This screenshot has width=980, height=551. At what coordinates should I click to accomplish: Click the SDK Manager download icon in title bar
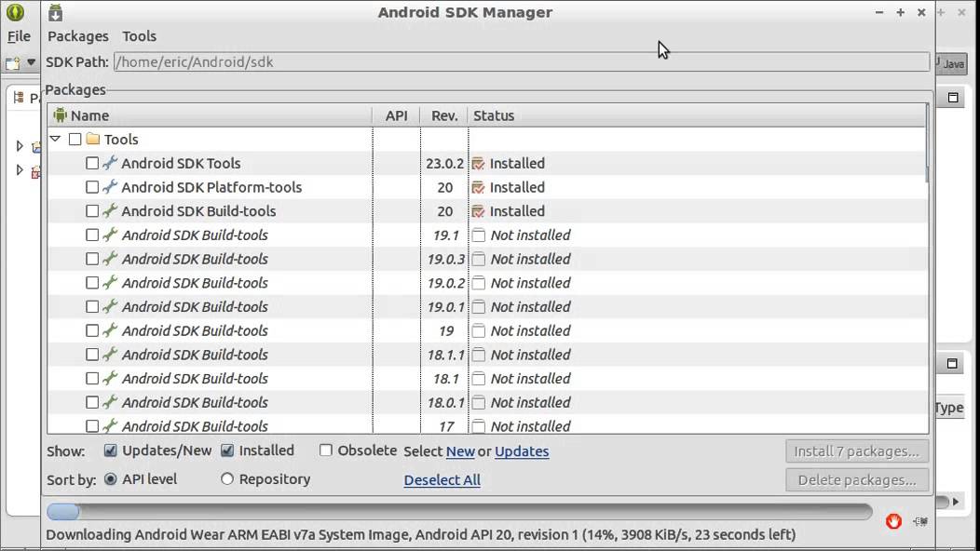point(56,12)
